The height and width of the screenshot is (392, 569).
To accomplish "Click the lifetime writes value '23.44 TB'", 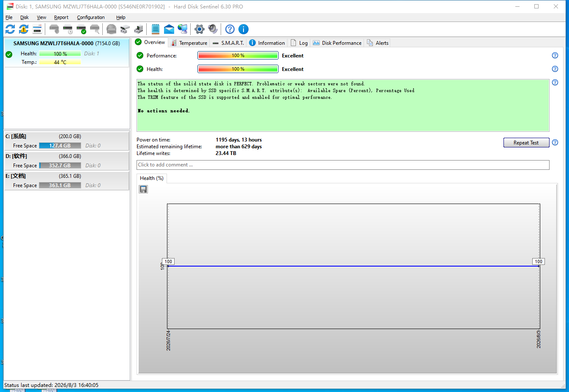I will coord(226,153).
